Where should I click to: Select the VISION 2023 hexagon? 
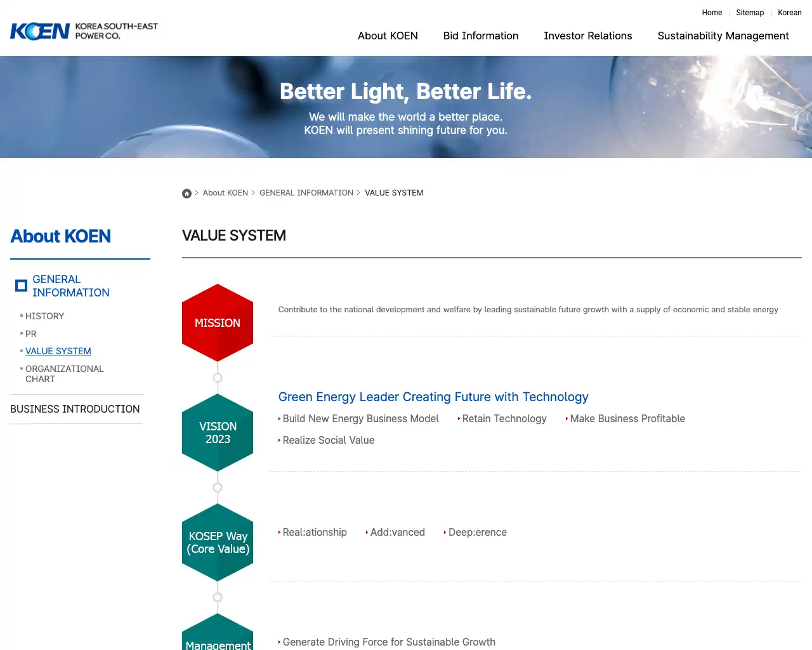click(218, 432)
